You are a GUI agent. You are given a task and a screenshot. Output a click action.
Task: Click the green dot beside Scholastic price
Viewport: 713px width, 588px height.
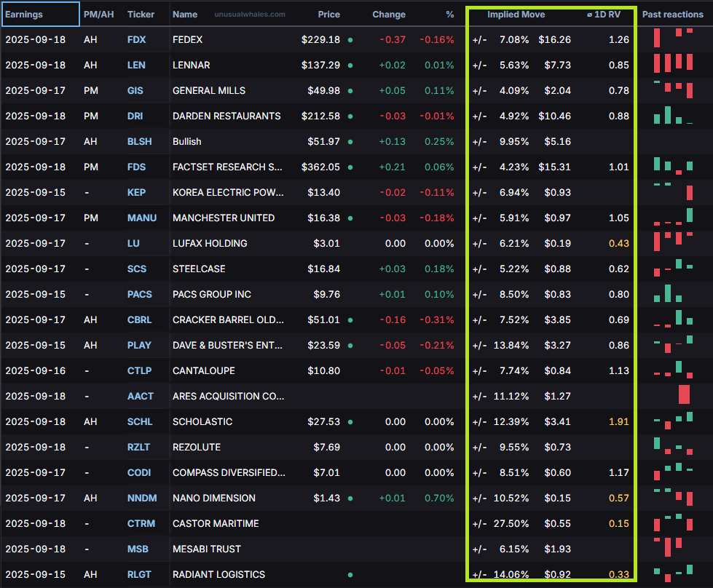tap(350, 421)
